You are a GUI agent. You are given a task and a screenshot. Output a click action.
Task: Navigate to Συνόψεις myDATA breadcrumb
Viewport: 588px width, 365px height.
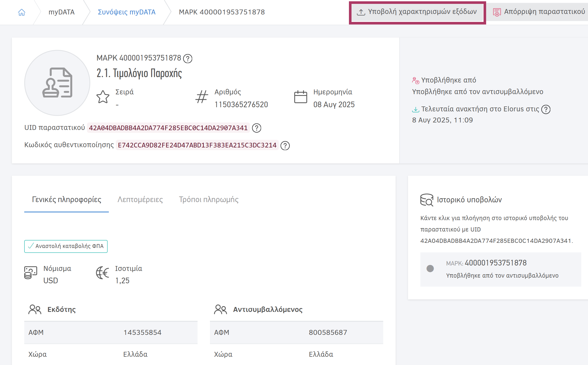pos(127,12)
